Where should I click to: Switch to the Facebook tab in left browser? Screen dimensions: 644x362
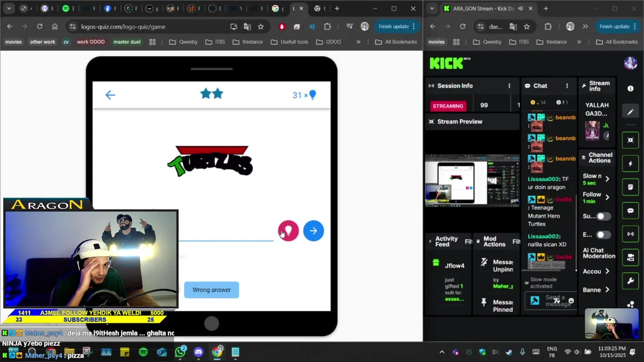[x=108, y=9]
